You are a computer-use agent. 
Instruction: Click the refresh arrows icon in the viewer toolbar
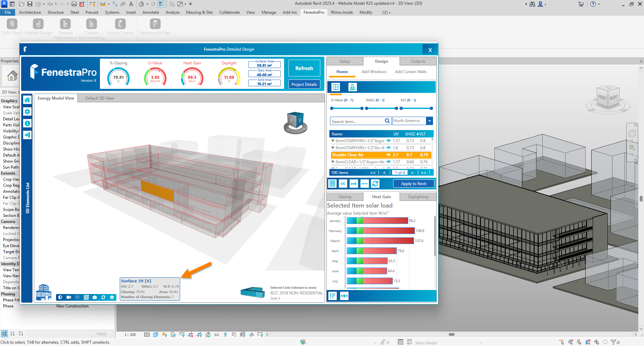(103, 297)
